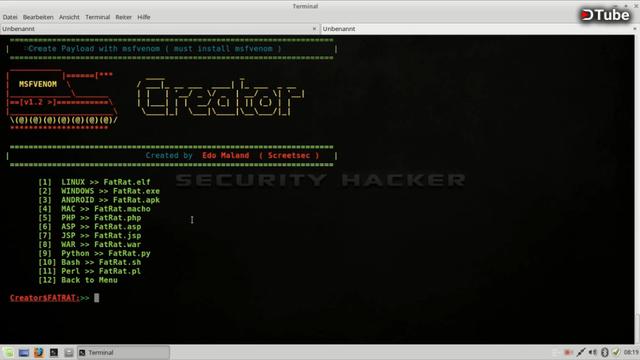Click the '[9] Python >> FatRat.py' line
Viewport: 640px width, 360px height.
tap(94, 253)
